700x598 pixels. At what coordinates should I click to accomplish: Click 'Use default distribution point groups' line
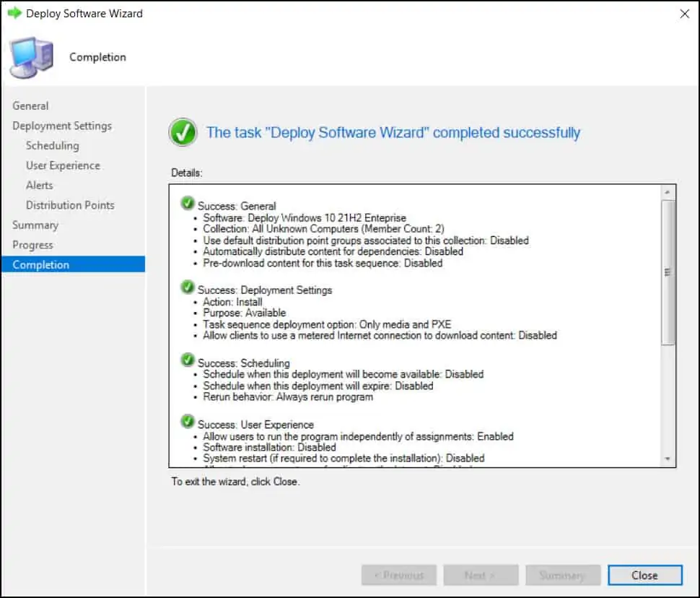366,240
